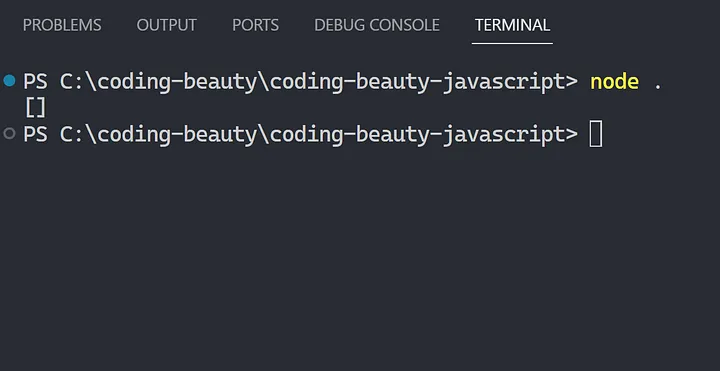Place focus at the terminal cursor

(x=596, y=134)
